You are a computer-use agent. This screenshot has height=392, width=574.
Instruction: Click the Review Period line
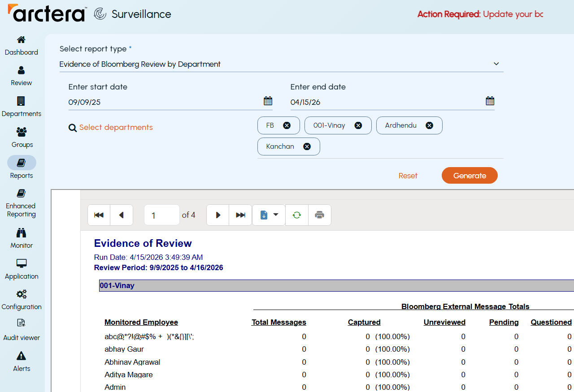pyautogui.click(x=159, y=267)
